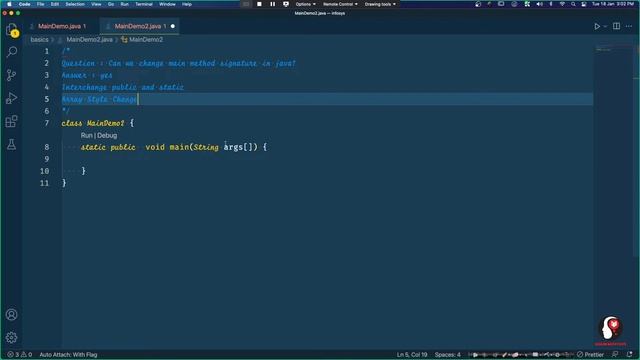Open the Go menu

[111, 4]
